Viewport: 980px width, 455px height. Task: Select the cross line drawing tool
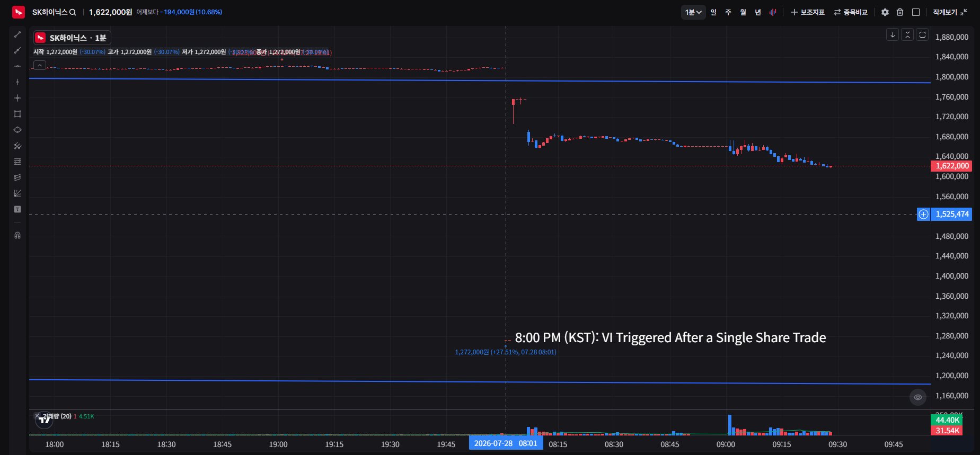pos(17,98)
